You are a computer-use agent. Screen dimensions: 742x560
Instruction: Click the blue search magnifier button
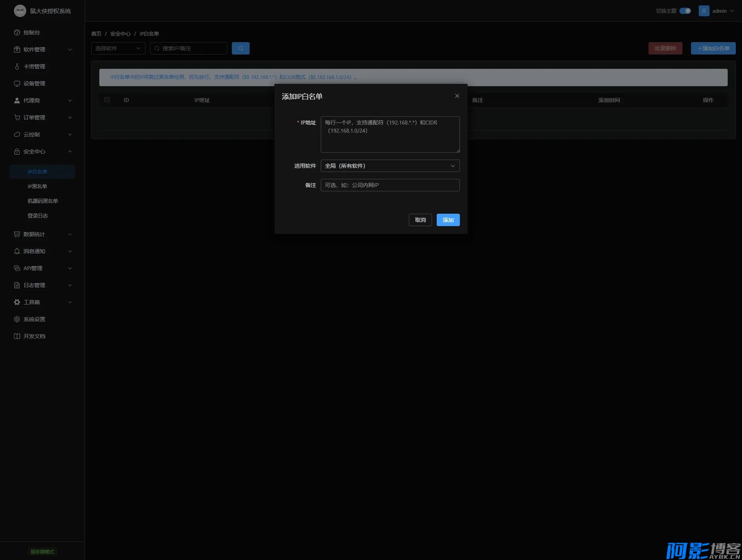coord(240,48)
